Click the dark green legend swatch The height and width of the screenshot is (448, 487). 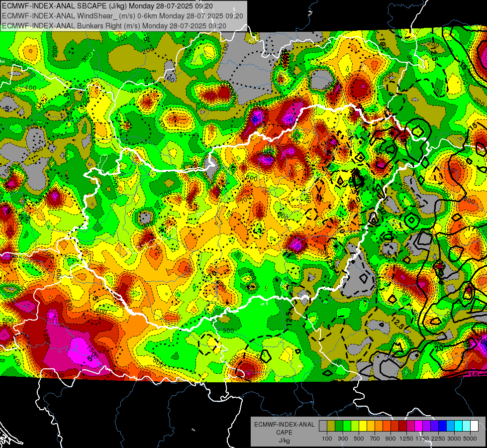pyautogui.click(x=339, y=426)
